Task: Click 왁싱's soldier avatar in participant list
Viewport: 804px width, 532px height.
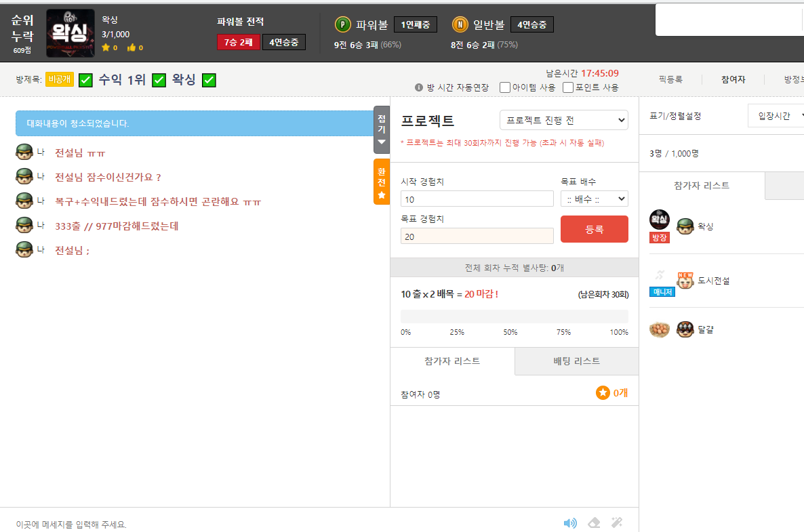Action: pyautogui.click(x=685, y=226)
